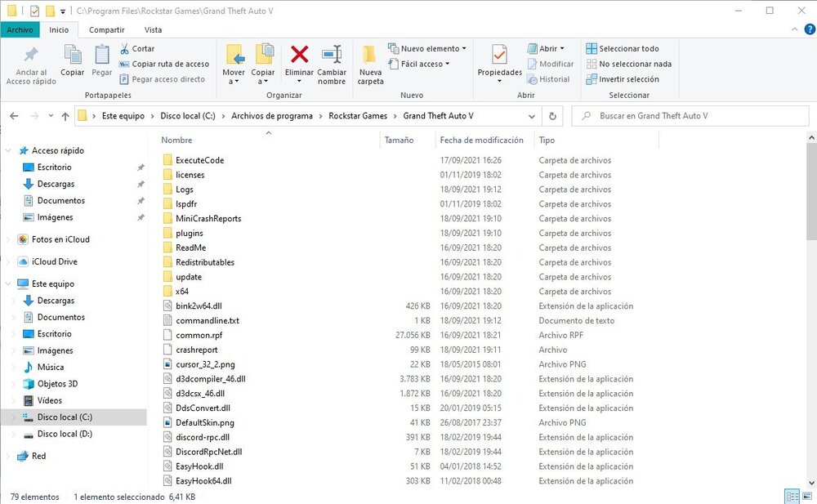Delete the selected file with Eliminar
The height and width of the screenshot is (504, 817).
coord(299,64)
